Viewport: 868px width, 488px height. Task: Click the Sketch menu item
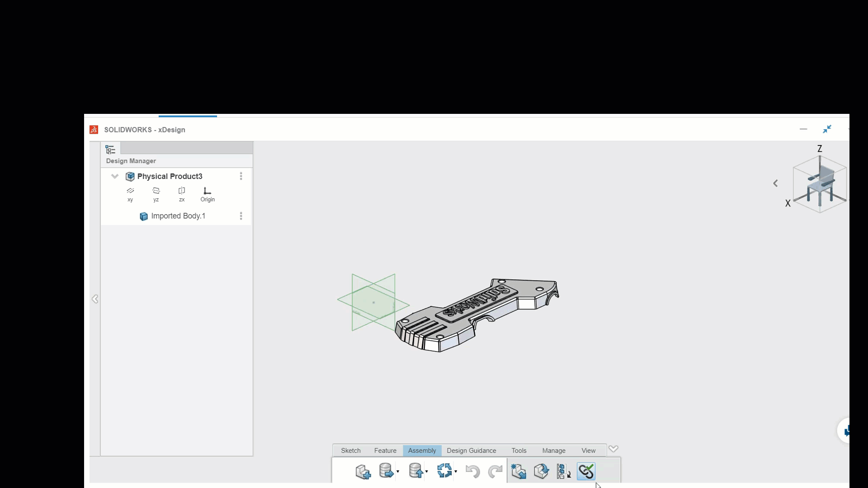pos(350,450)
